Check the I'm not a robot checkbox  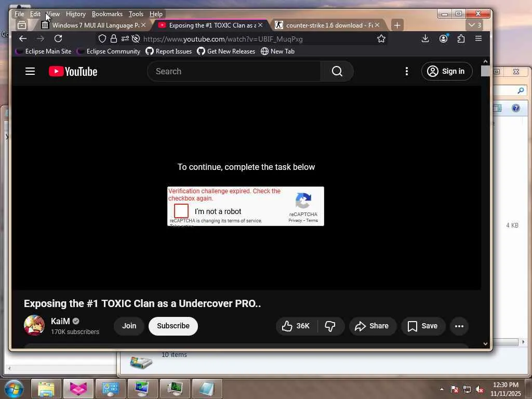[x=181, y=211]
